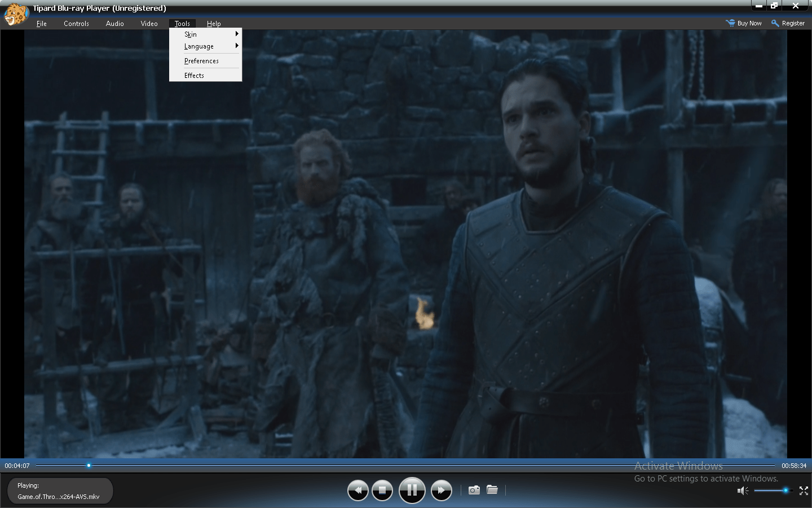The image size is (812, 508).
Task: Click the Buy Now link
Action: point(749,23)
